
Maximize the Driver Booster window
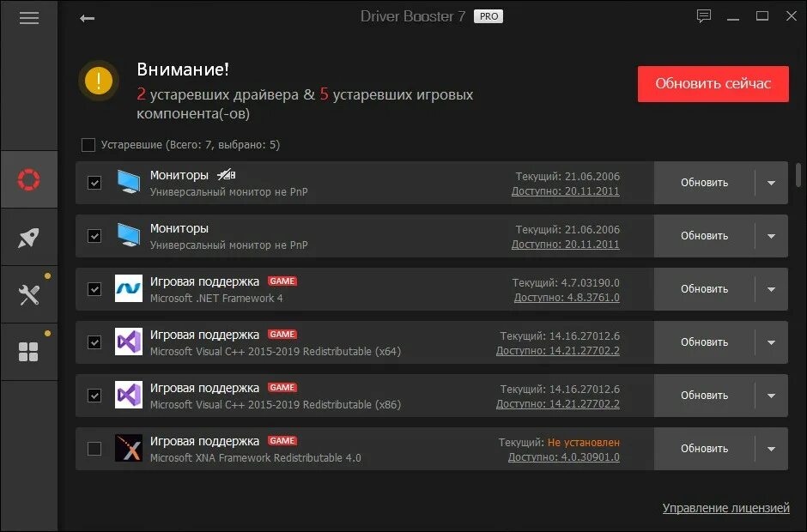click(762, 16)
